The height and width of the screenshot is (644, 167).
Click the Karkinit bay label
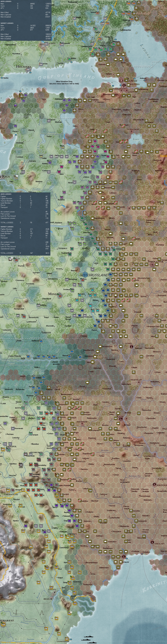click(155, 586)
